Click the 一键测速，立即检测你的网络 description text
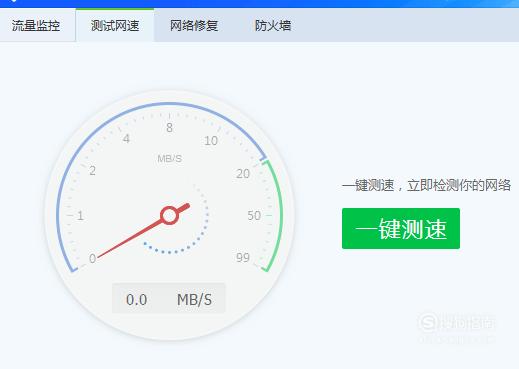 click(426, 185)
